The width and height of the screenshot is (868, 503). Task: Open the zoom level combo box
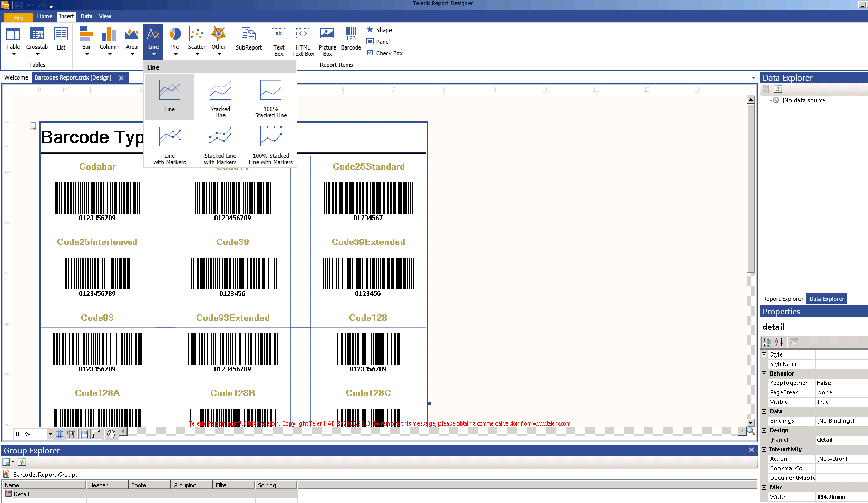pyautogui.click(x=50, y=434)
